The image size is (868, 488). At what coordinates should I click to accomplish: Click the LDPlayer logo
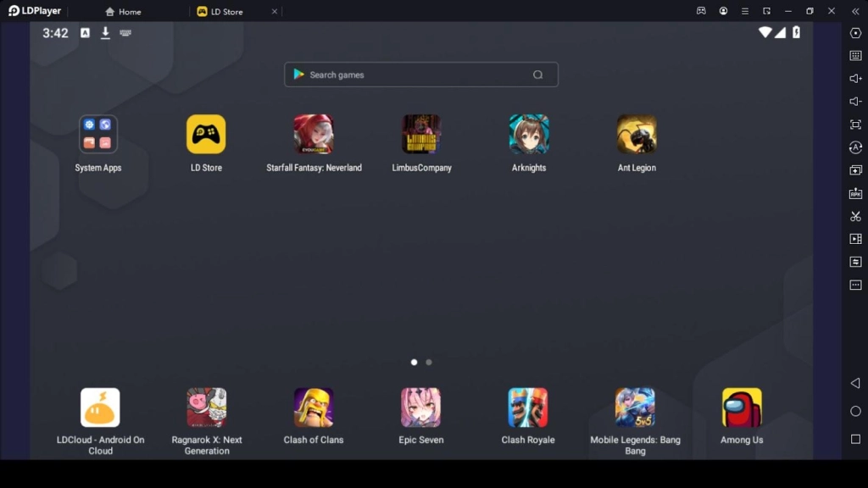pyautogui.click(x=34, y=11)
